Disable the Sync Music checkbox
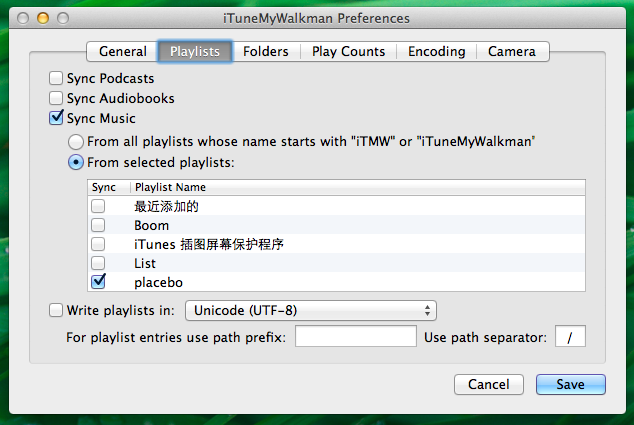 pos(57,119)
